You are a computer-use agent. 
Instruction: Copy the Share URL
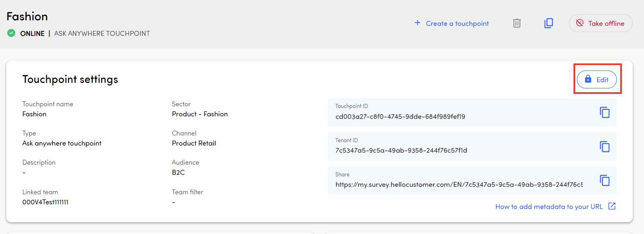[x=604, y=180]
